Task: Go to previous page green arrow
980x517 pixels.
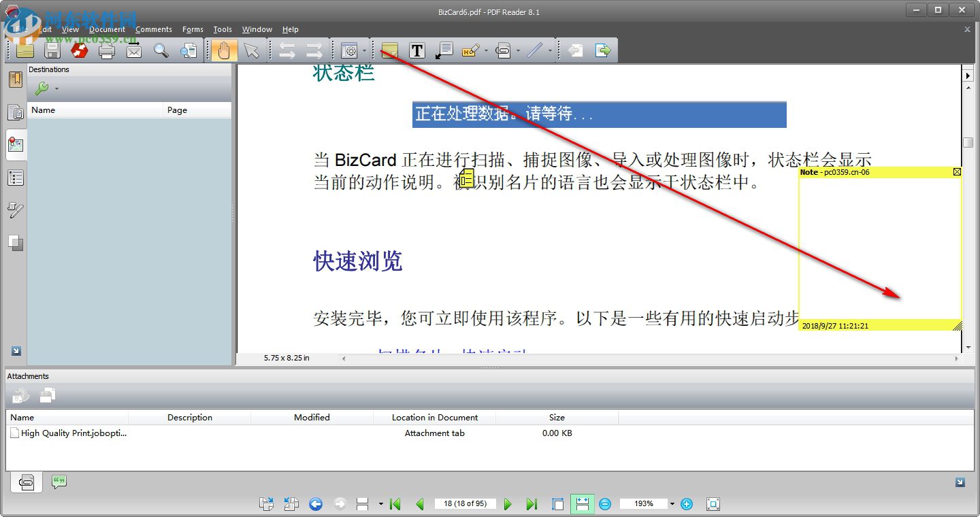Action: [420, 504]
